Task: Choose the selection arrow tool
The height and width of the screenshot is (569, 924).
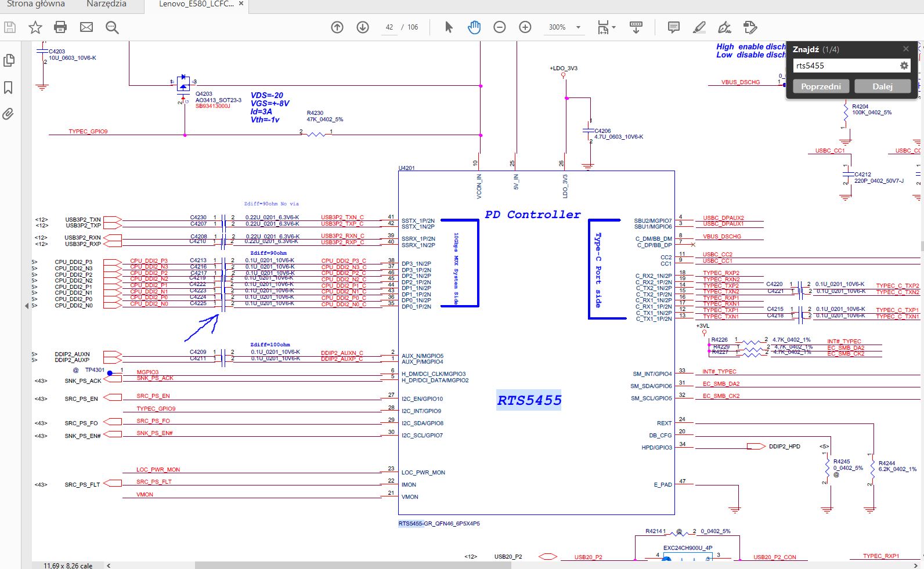Action: click(x=449, y=27)
